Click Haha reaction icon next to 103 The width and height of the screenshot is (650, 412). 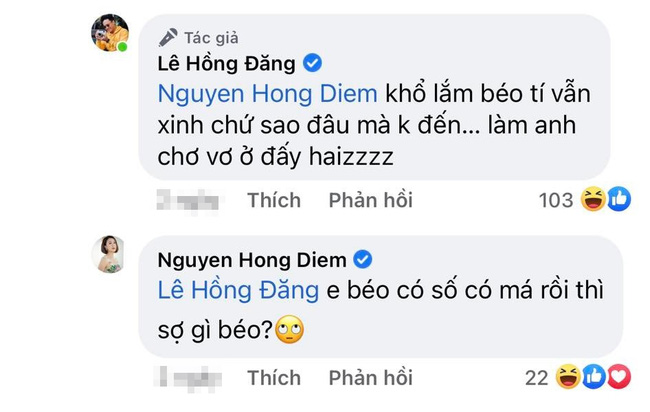coord(594,200)
